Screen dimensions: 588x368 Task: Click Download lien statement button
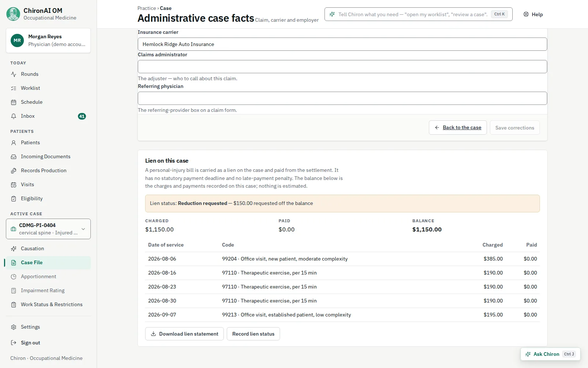coord(184,334)
